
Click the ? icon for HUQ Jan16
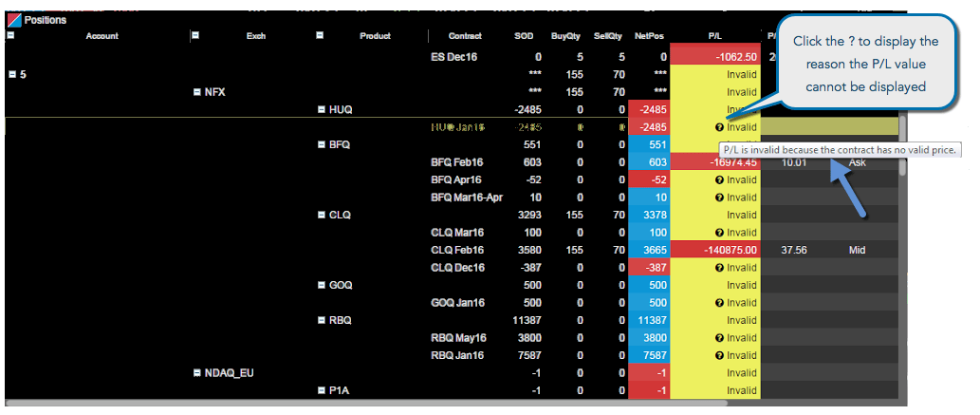point(719,127)
